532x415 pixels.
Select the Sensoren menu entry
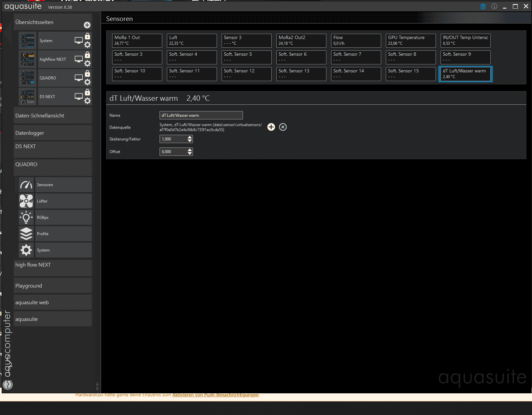pos(63,185)
